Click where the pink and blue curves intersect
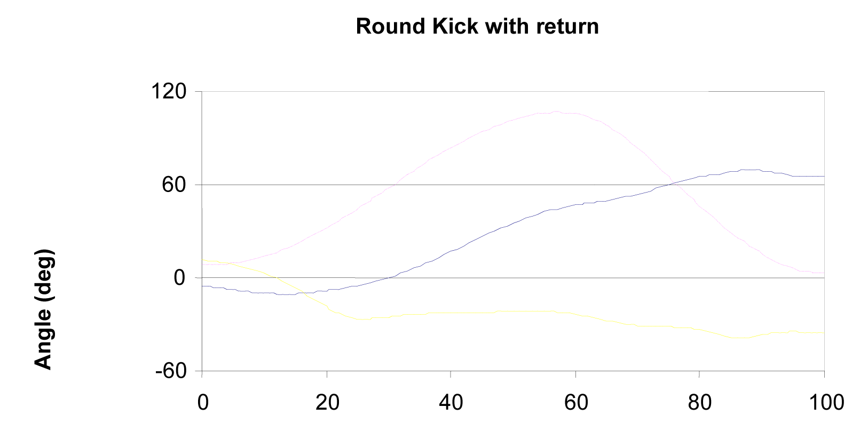Viewport: 868px width, 439px height. (x=671, y=184)
